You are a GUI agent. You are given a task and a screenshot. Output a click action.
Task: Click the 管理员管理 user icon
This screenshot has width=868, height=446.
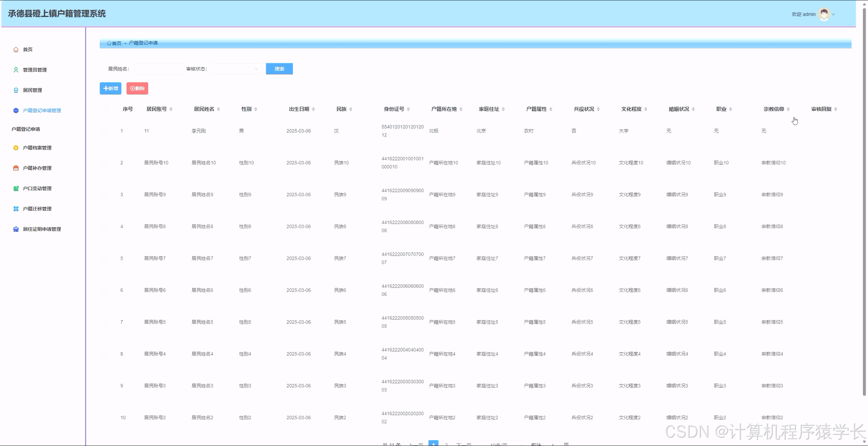pos(16,70)
